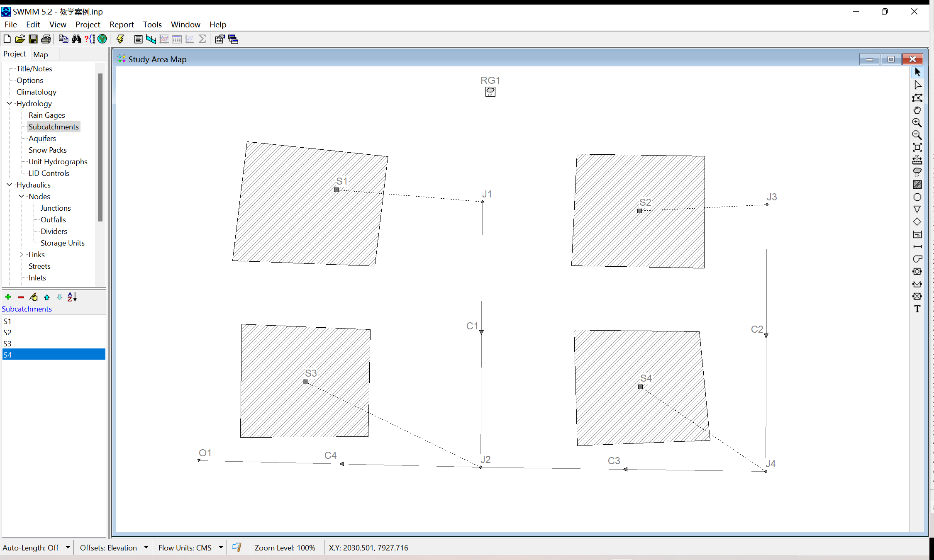Select the Pan hand tool
This screenshot has width=934, height=560.
coord(917,110)
